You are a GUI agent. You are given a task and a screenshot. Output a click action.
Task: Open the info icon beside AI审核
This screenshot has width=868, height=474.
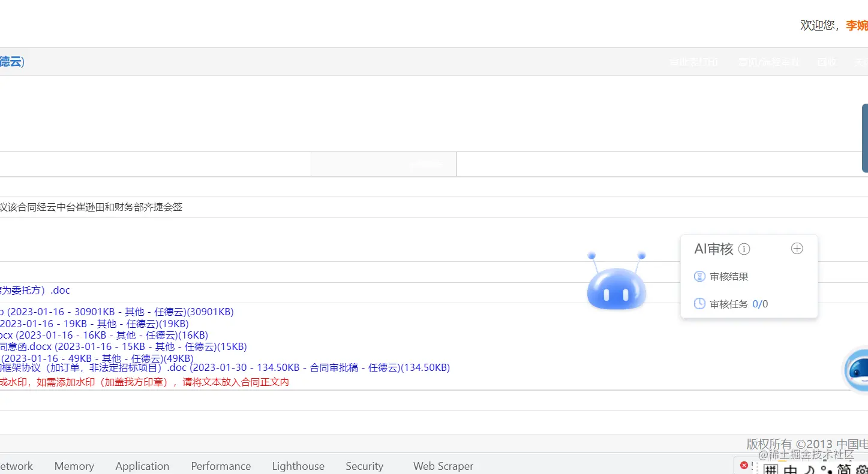point(744,249)
